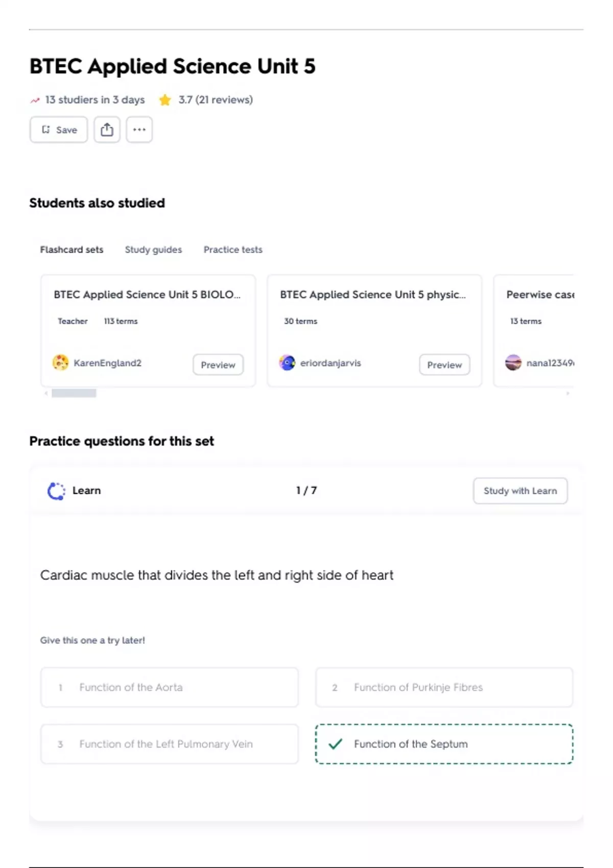
Task: Pick the Function of the Septum answer
Action: tap(444, 744)
